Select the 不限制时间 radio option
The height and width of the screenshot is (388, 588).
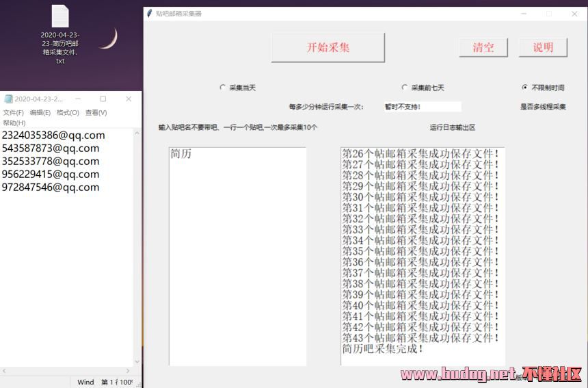(524, 88)
